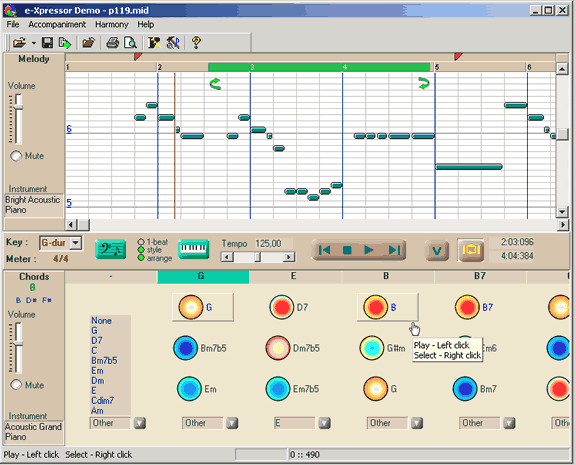
Task: Click the loop end green arrow
Action: pos(424,83)
